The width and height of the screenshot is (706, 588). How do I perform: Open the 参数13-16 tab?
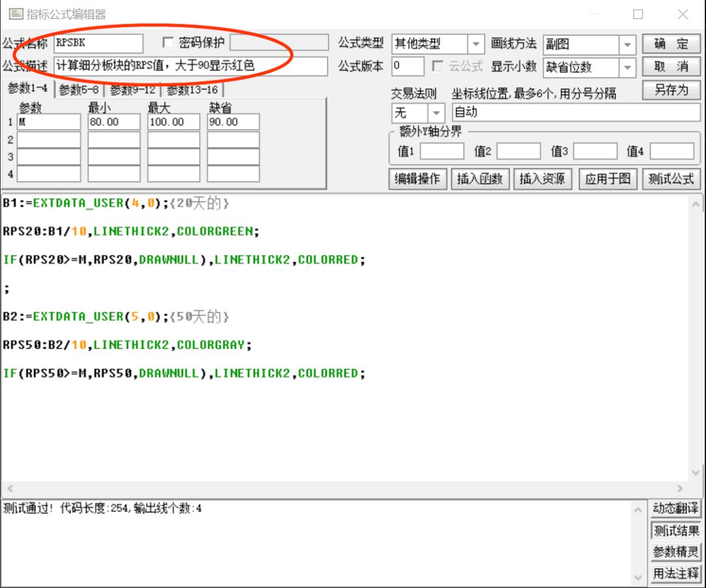click(192, 90)
